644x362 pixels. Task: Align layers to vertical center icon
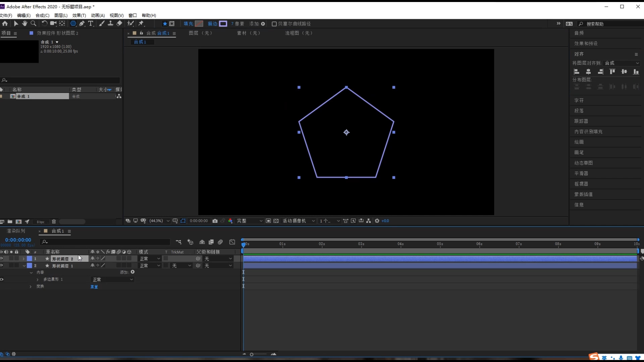624,72
